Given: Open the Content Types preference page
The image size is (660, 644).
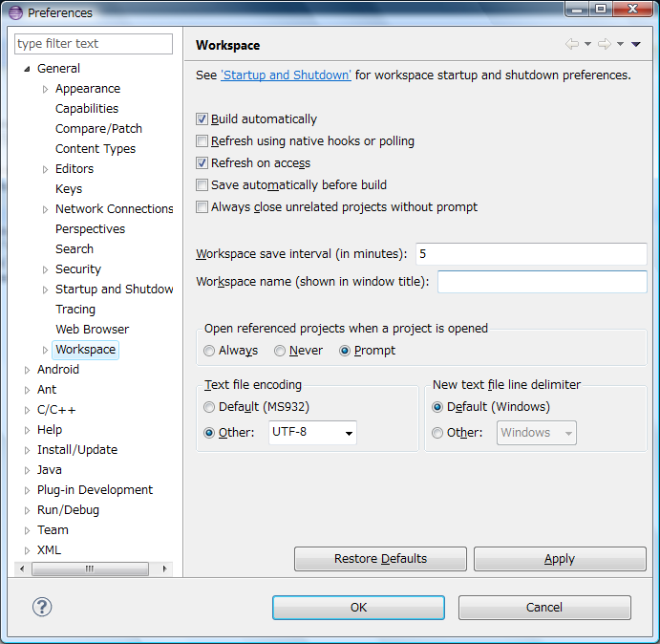Looking at the screenshot, I should [x=96, y=149].
